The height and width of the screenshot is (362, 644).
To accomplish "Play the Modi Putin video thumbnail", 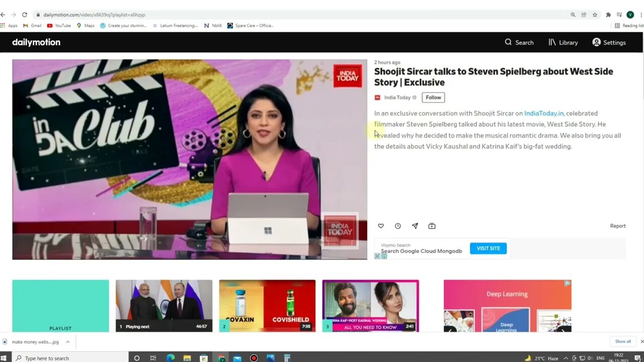I will tap(164, 306).
